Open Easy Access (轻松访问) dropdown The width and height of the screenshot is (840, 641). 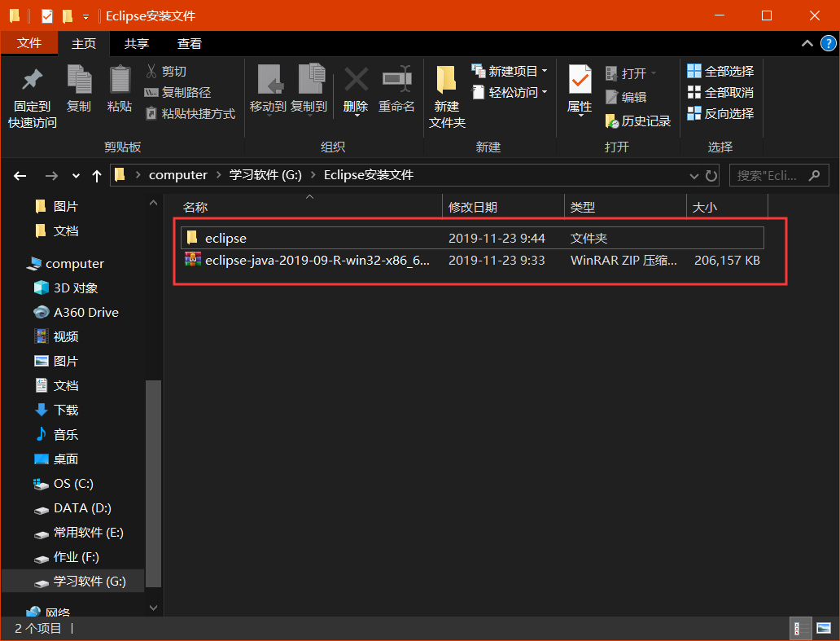pos(509,93)
